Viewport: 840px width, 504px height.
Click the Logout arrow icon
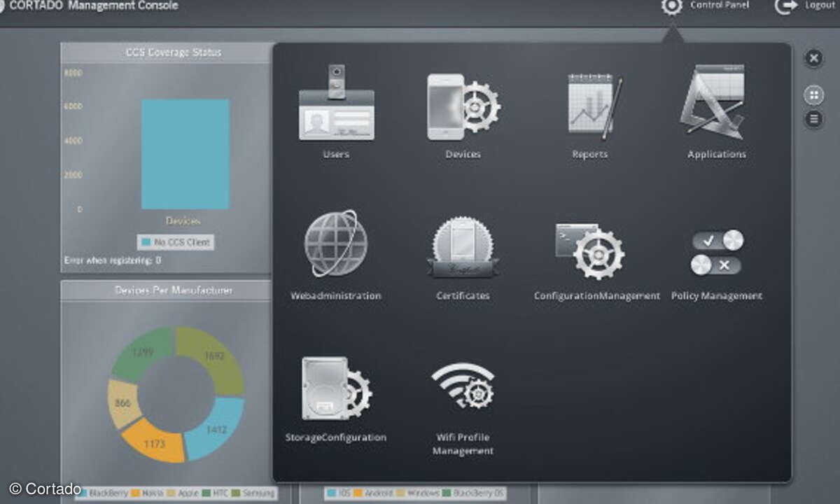[x=786, y=6]
